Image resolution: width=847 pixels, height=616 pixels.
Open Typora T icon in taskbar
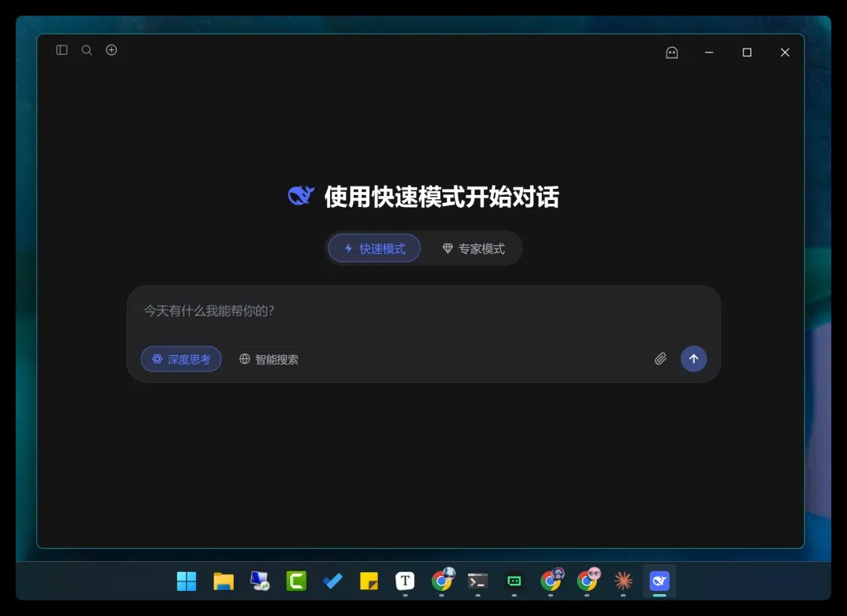[x=405, y=582]
